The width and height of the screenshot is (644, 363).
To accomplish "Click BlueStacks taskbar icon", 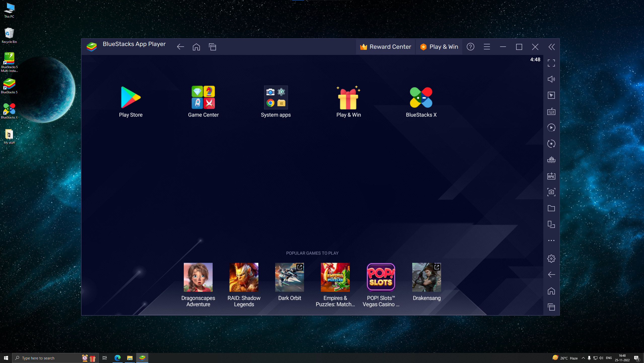I will point(142,358).
